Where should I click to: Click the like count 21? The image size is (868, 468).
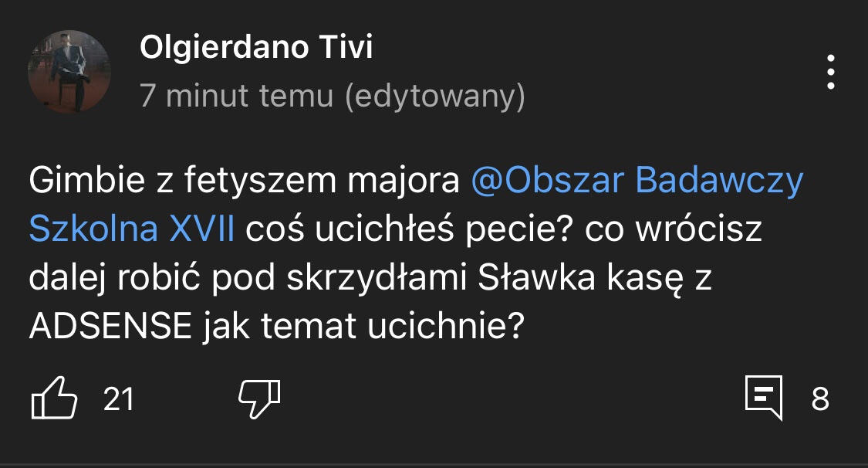119,399
